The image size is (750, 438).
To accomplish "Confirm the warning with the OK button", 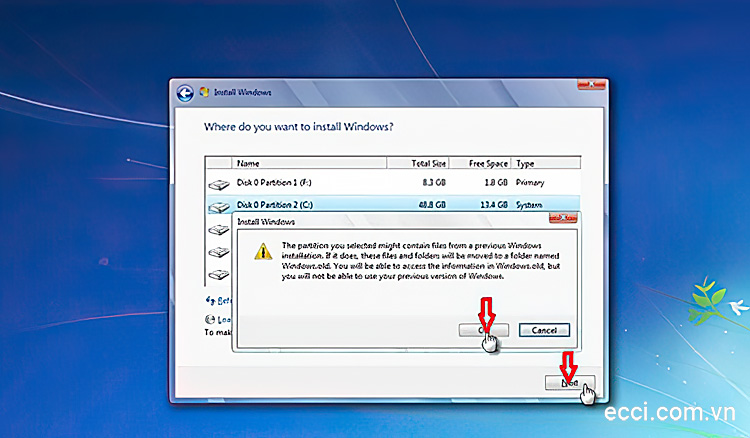I will [x=483, y=330].
